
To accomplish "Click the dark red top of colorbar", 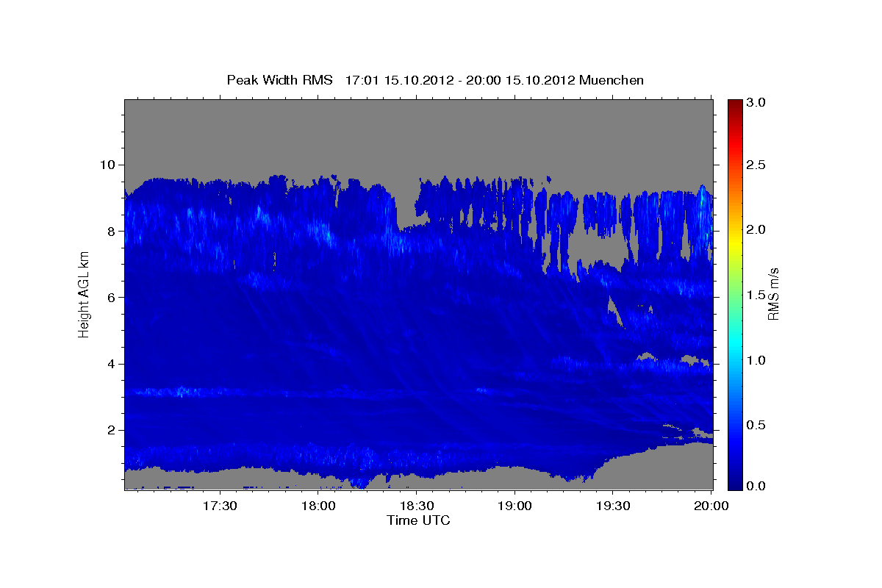I will [x=734, y=104].
